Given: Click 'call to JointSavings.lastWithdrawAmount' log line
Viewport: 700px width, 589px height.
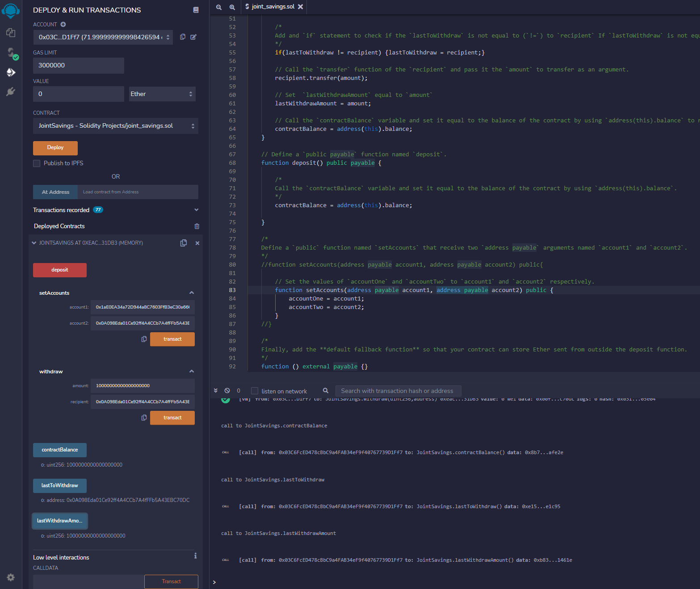Looking at the screenshot, I should point(279,533).
